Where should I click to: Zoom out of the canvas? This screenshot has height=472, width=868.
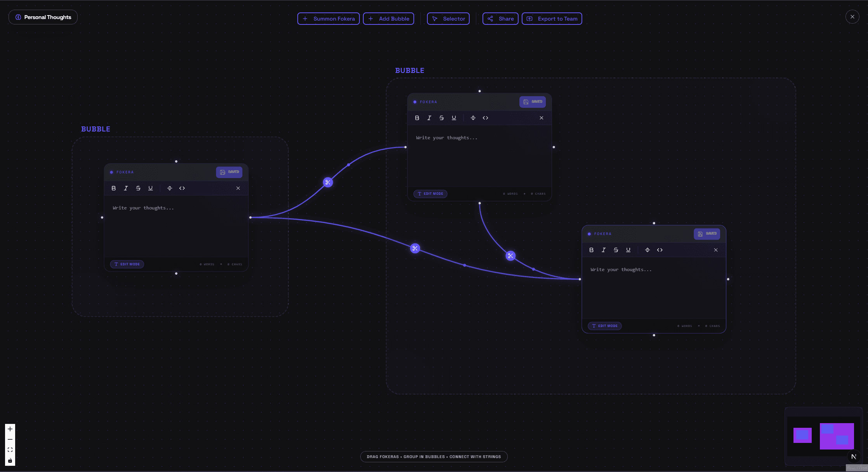(10, 439)
